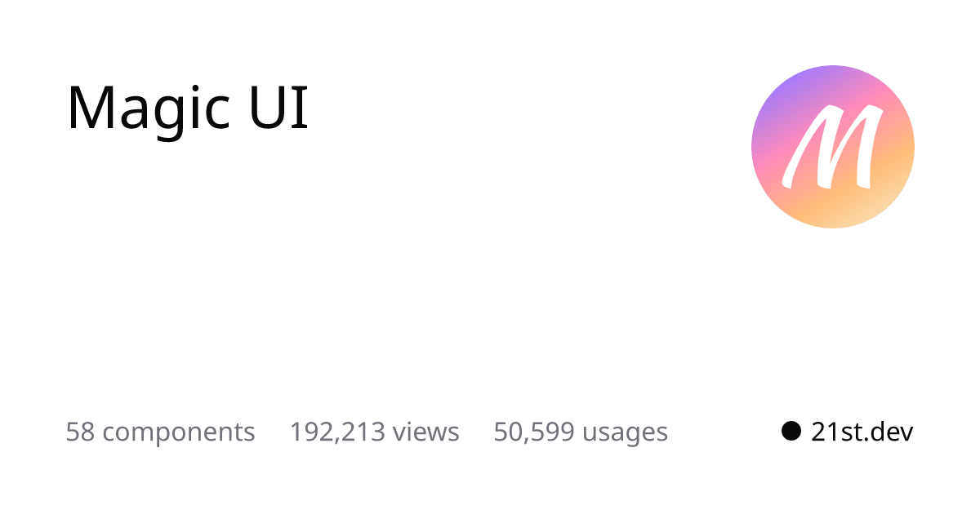Image resolution: width=980 pixels, height=514 pixels.
Task: Visit the 21st.dev site label
Action: pos(862,432)
